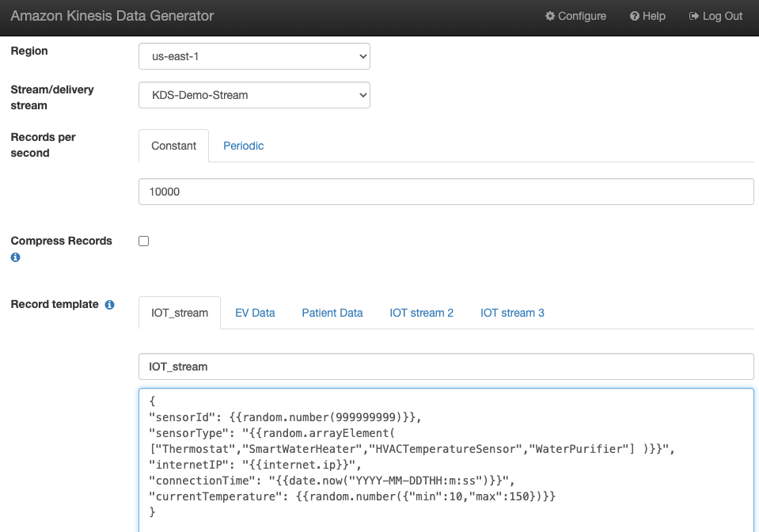Click the "sensorId" line in template
The image size is (759, 532).
[x=285, y=417]
